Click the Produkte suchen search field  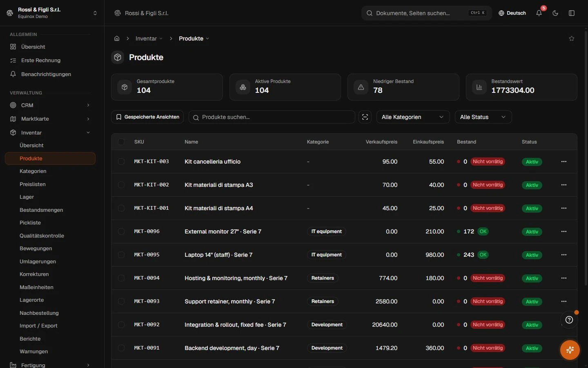tap(272, 117)
